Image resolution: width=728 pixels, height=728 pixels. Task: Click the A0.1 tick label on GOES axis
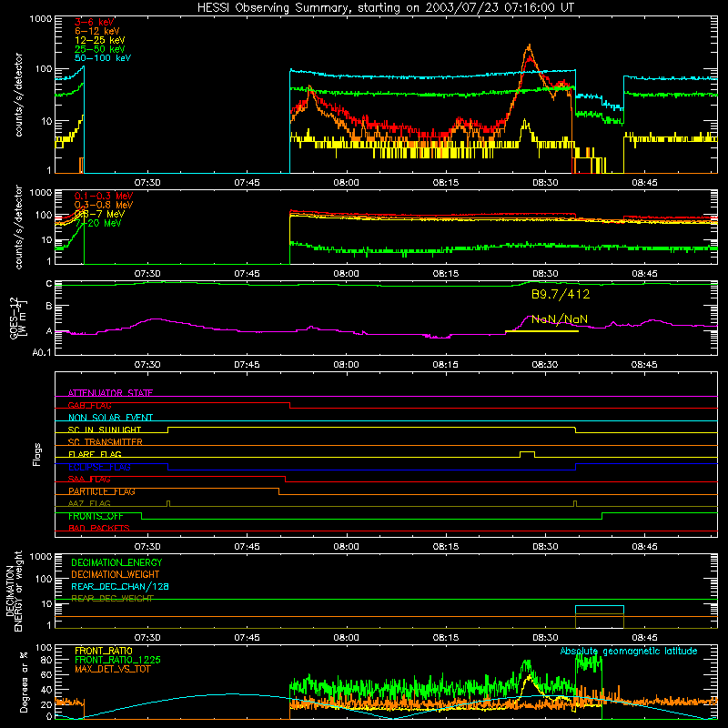click(41, 353)
